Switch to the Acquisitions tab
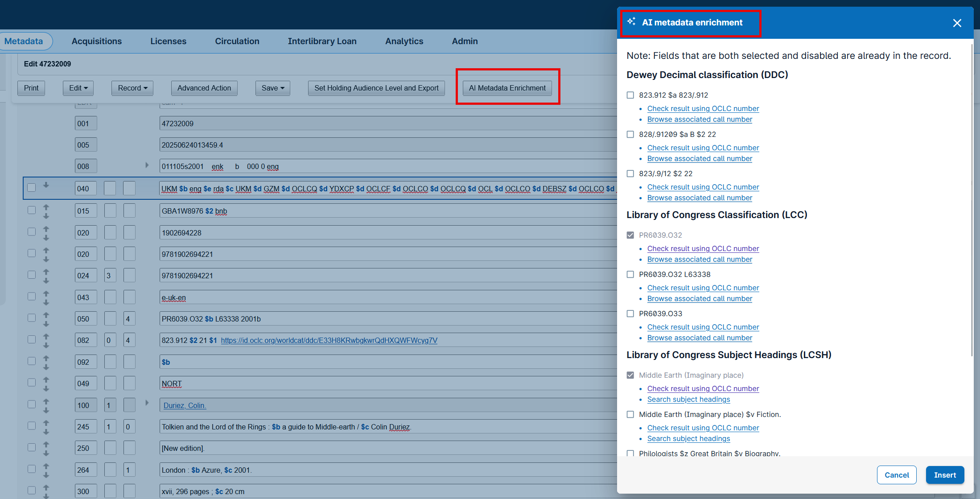Viewport: 980px width, 499px height. pos(97,41)
